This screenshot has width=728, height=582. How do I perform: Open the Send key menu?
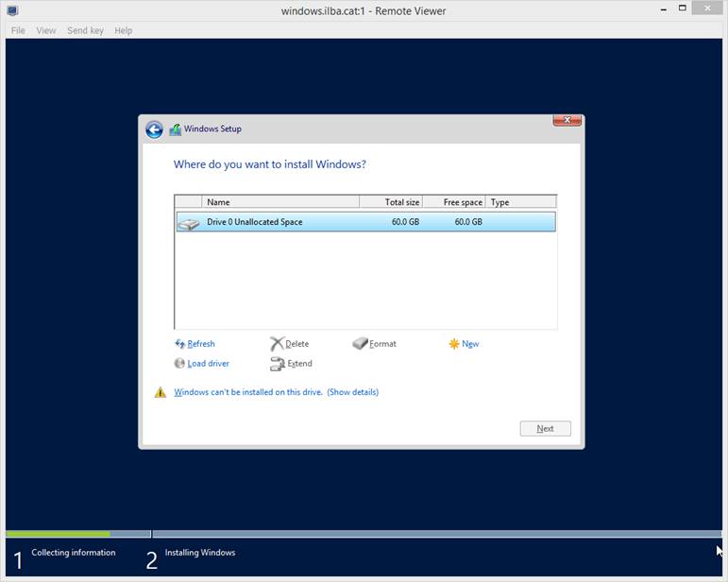[85, 30]
